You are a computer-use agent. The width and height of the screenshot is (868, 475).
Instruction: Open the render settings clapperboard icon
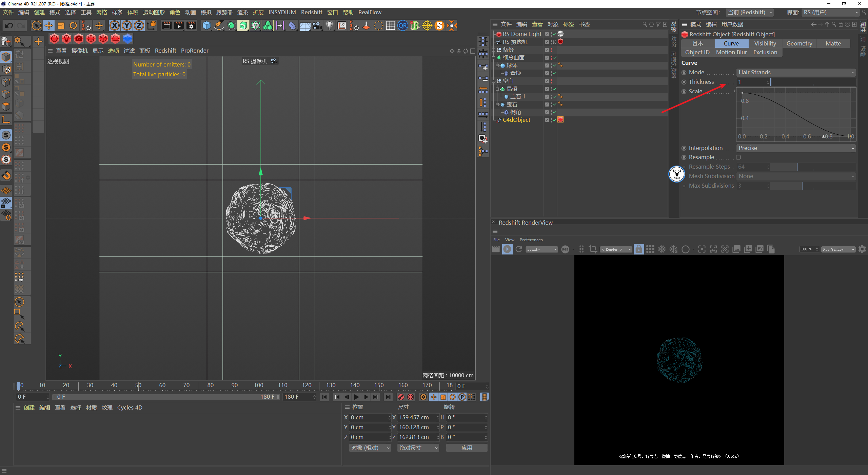191,25
